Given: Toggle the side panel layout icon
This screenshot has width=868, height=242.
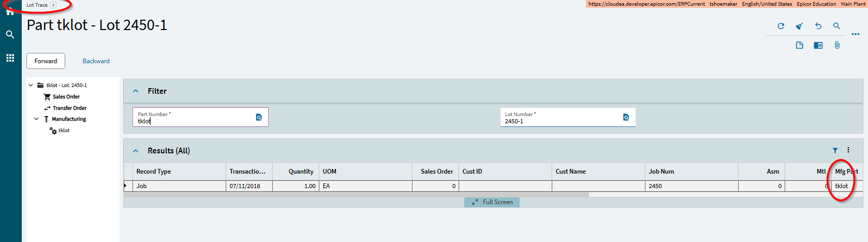Looking at the screenshot, I should (x=818, y=45).
